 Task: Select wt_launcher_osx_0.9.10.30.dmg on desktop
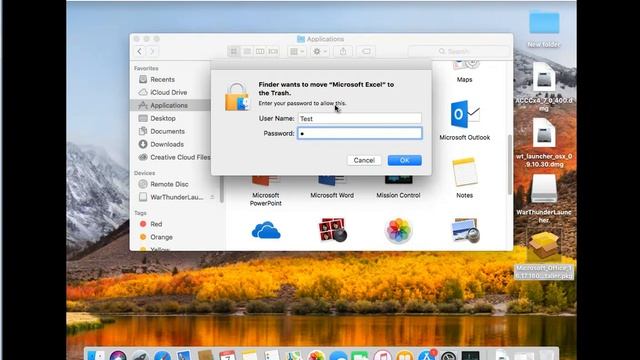544,133
